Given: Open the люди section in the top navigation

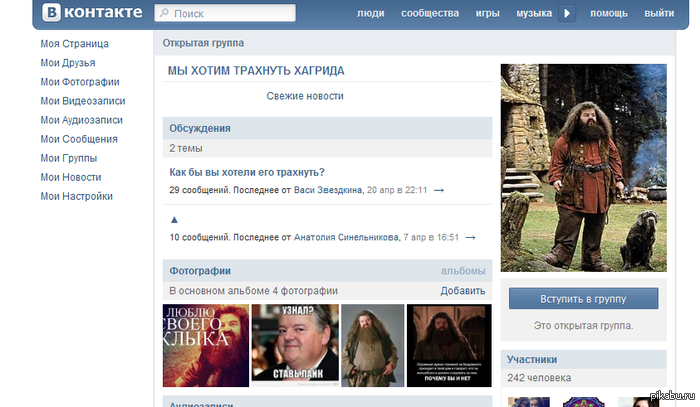Looking at the screenshot, I should point(370,14).
